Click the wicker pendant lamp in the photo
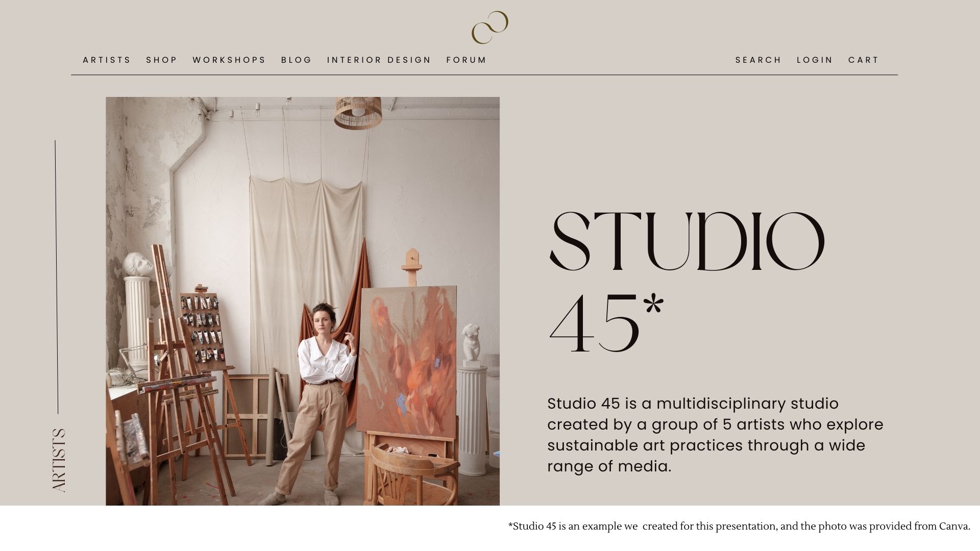This screenshot has width=980, height=551. point(358,113)
